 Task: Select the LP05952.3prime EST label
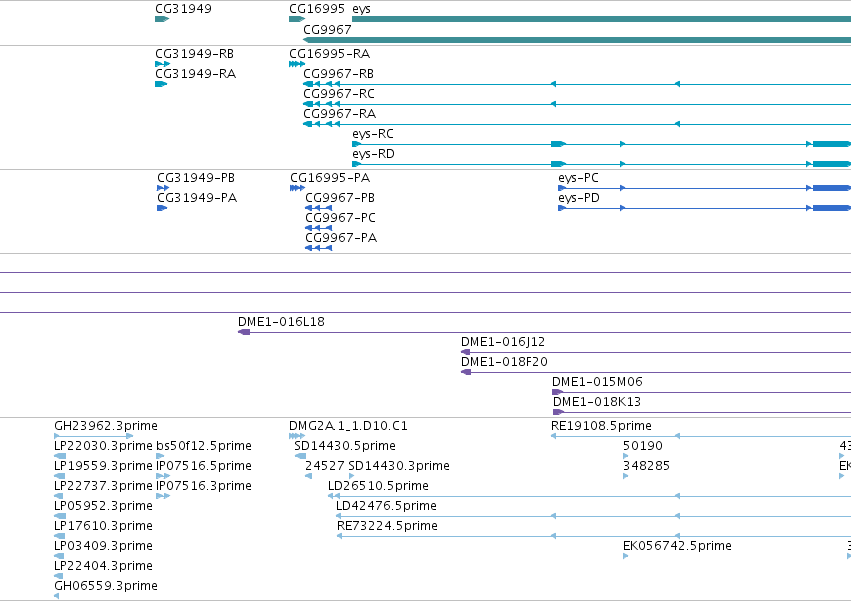pyautogui.click(x=103, y=507)
